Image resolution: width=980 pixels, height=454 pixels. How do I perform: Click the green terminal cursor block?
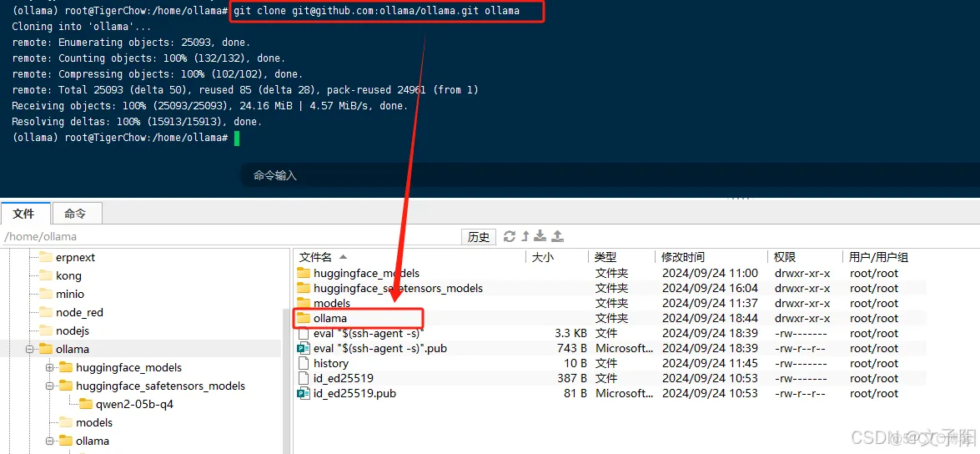click(x=237, y=138)
